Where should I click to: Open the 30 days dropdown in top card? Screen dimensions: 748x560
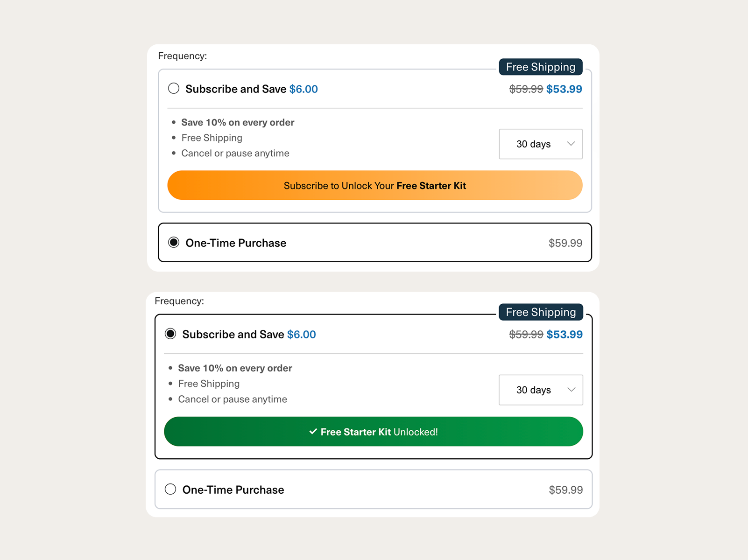pyautogui.click(x=541, y=144)
